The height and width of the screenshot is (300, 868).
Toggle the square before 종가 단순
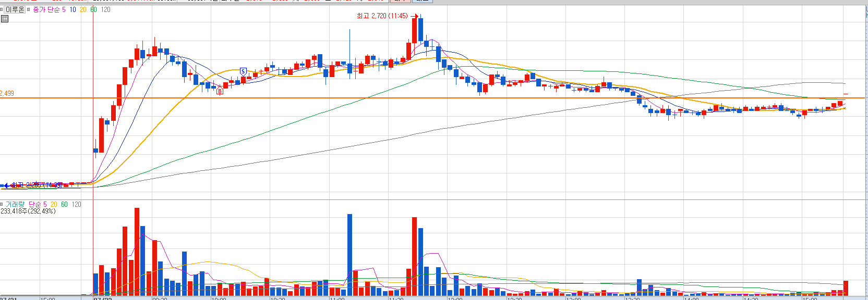pyautogui.click(x=29, y=9)
